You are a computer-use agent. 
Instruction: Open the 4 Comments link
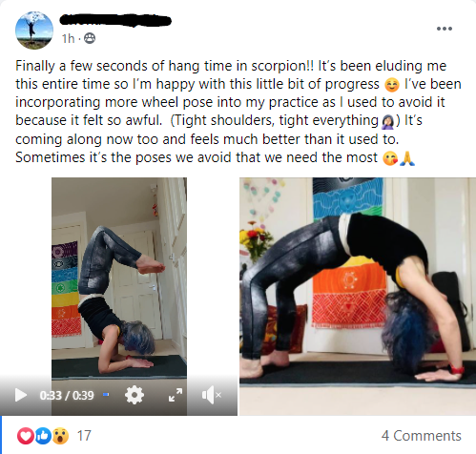[422, 436]
